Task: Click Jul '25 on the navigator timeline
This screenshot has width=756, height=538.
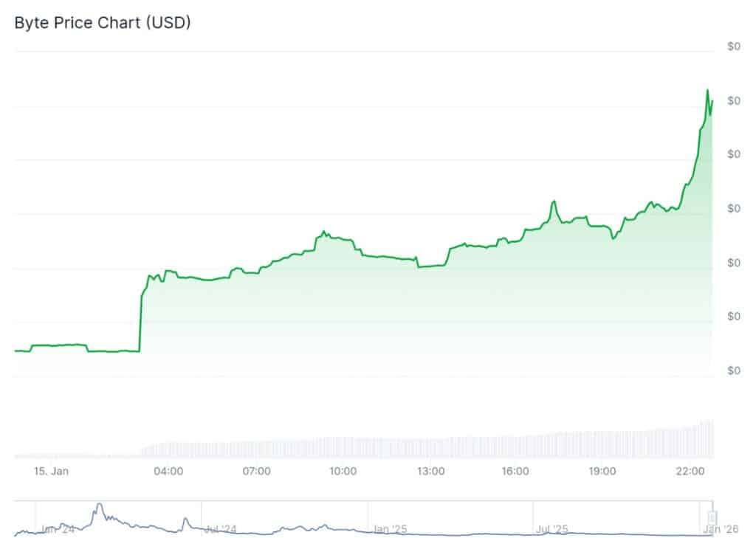Action: click(551, 529)
